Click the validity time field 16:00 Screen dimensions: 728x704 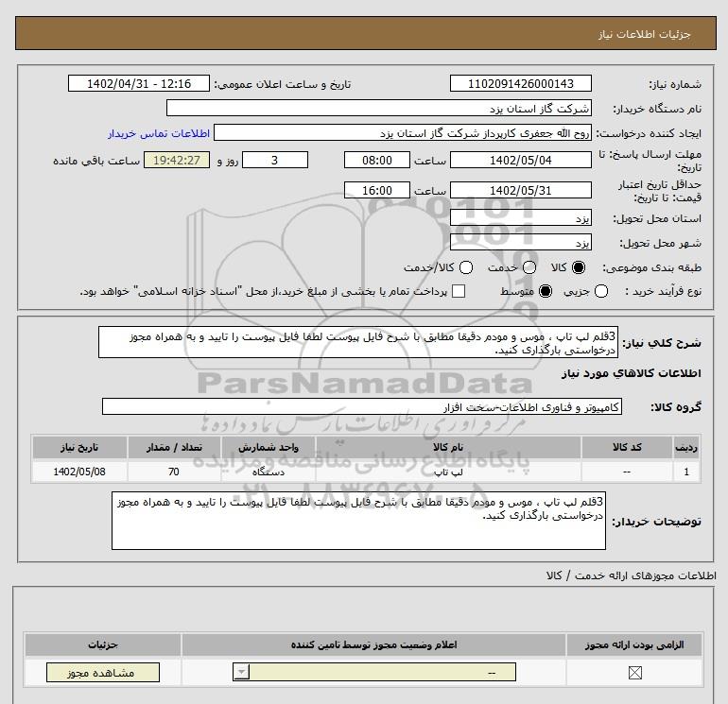click(377, 191)
